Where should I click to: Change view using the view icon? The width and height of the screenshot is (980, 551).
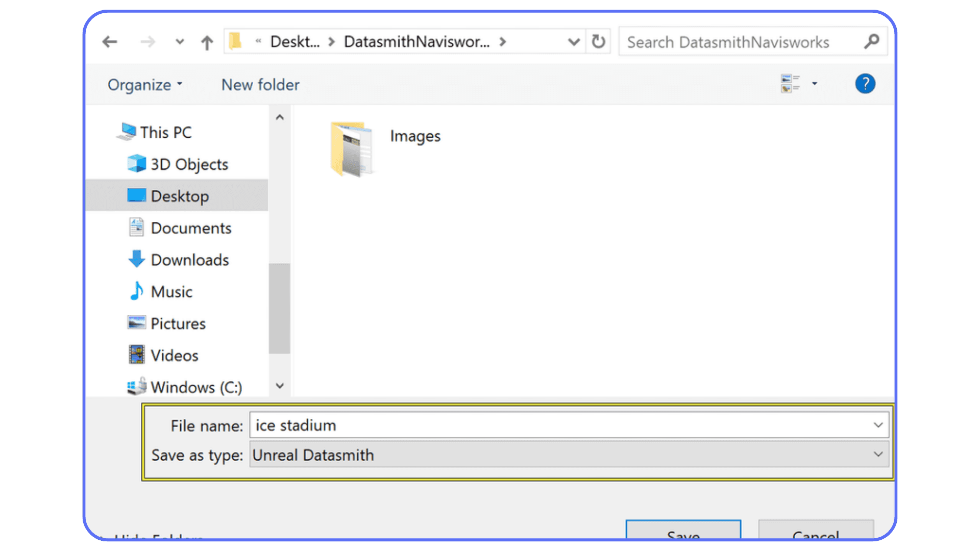(790, 84)
